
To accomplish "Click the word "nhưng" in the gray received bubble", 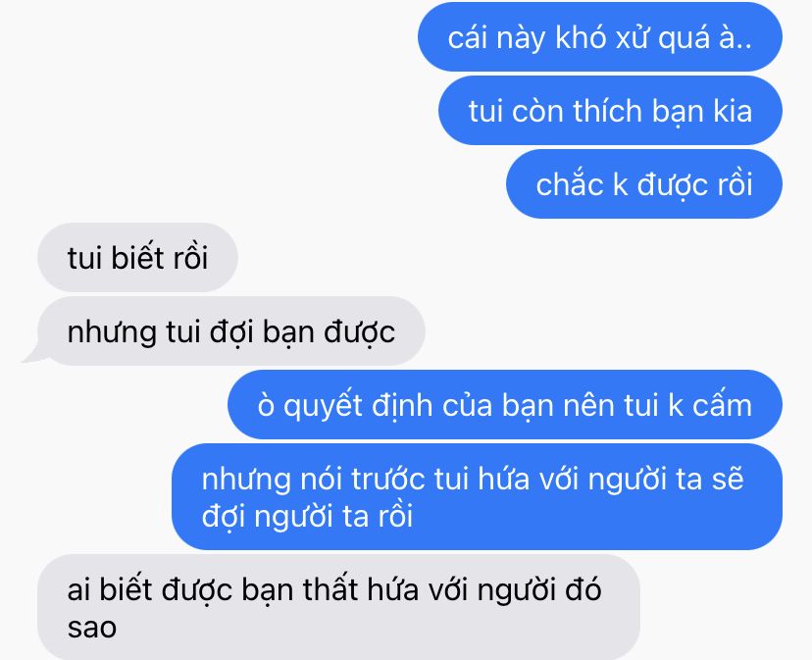I will (112, 332).
